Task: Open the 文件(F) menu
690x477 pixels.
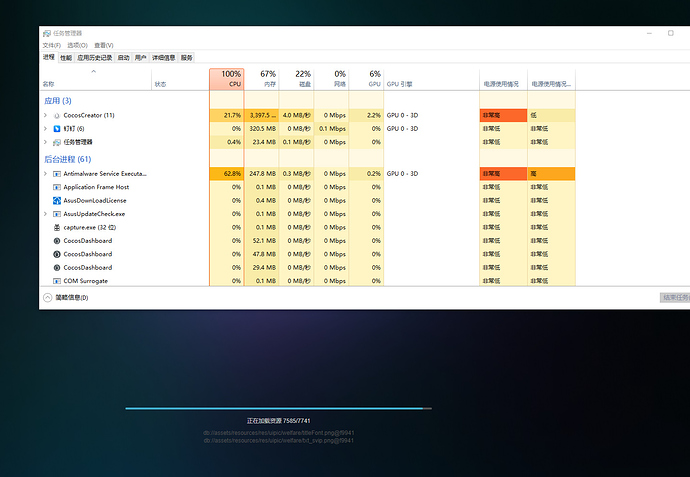Action: [x=51, y=45]
